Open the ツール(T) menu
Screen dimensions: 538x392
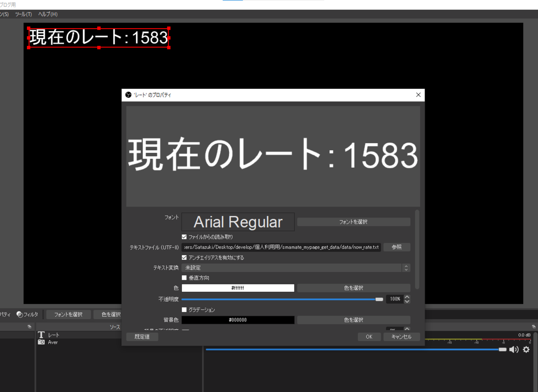point(23,14)
